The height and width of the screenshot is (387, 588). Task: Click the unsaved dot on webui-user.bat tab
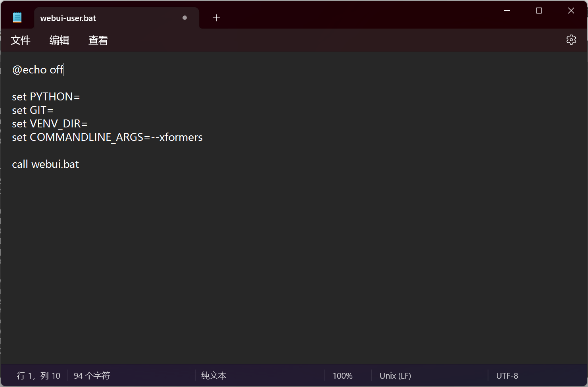point(184,18)
